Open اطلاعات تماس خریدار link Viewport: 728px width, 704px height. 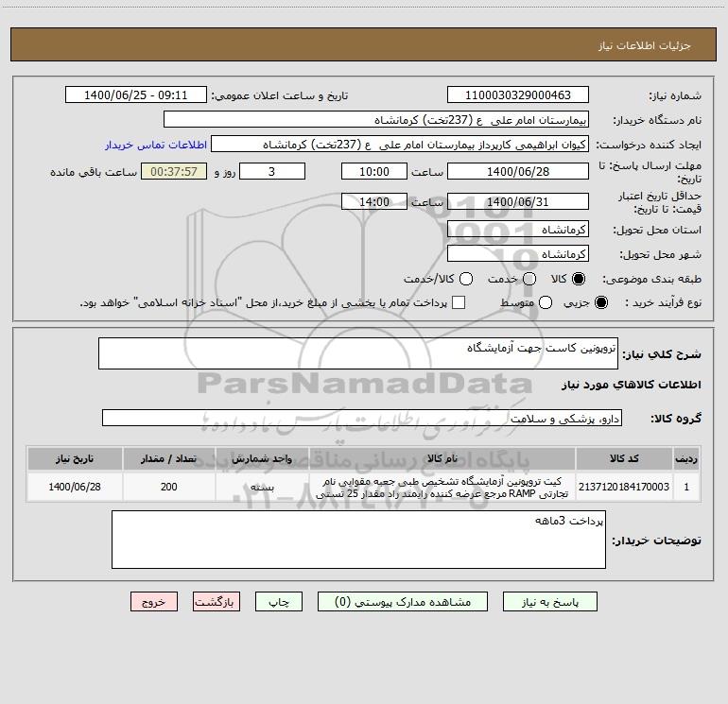[156, 145]
